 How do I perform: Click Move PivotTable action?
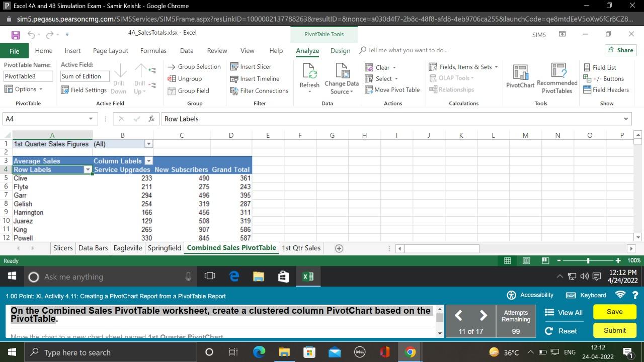click(x=392, y=90)
